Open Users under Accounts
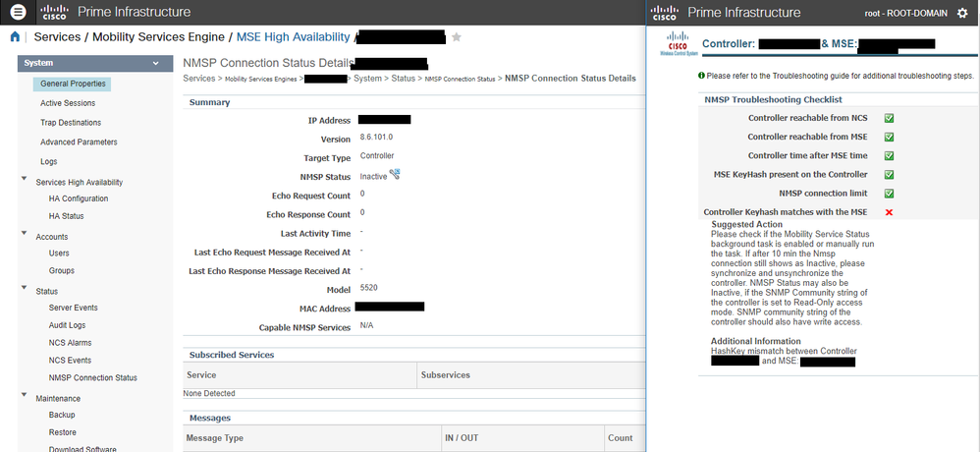 click(59, 254)
